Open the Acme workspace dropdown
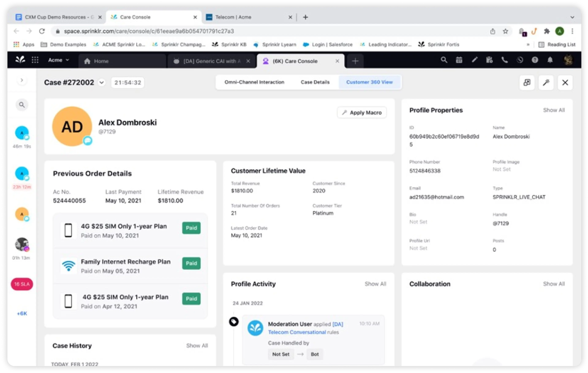 pos(59,60)
